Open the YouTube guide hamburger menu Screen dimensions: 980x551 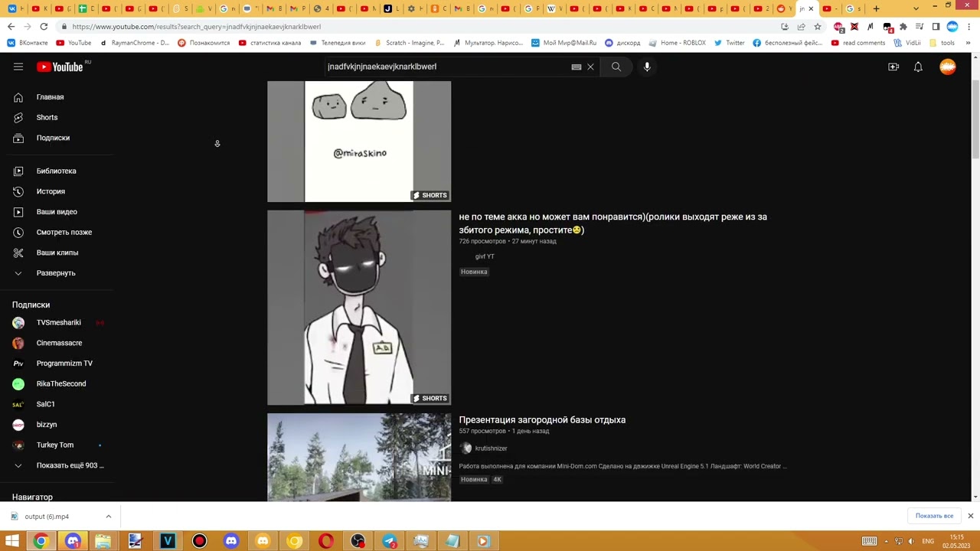click(18, 67)
